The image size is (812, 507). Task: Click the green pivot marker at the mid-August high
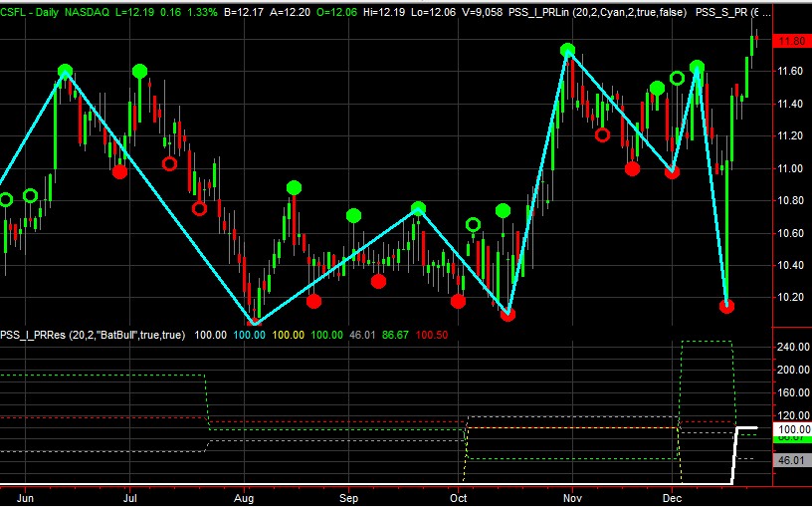(x=294, y=187)
